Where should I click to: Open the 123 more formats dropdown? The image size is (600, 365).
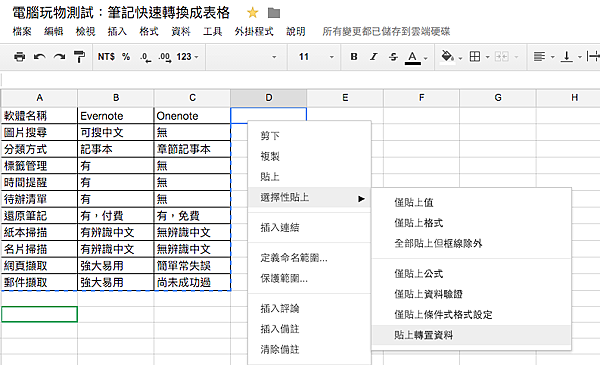pos(188,57)
